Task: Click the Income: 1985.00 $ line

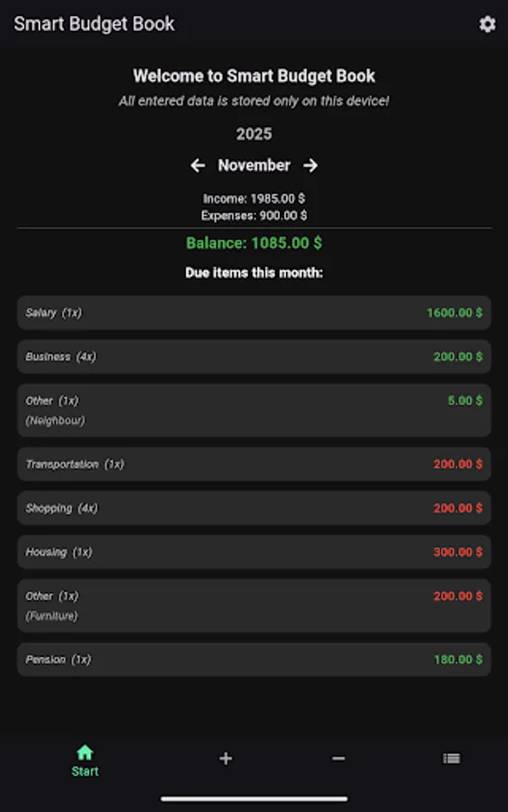Action: (x=254, y=198)
